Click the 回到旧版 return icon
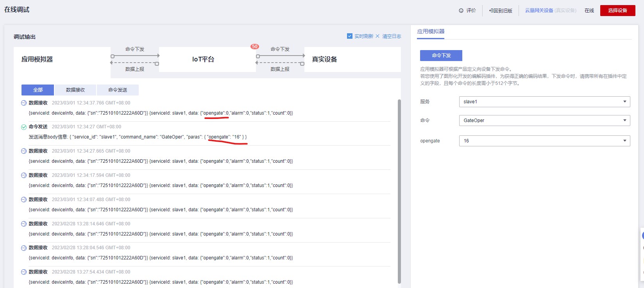Screen dimensions: 644x288 [x=491, y=11]
